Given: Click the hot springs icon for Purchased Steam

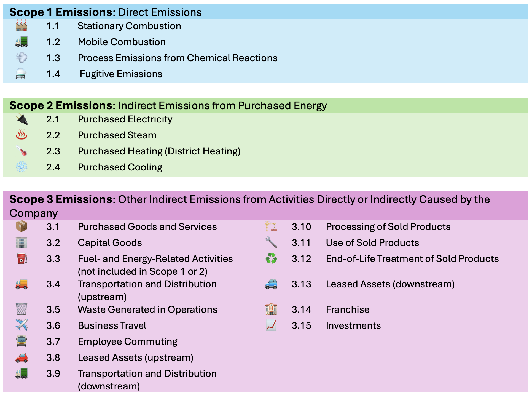Looking at the screenshot, I should click(21, 135).
